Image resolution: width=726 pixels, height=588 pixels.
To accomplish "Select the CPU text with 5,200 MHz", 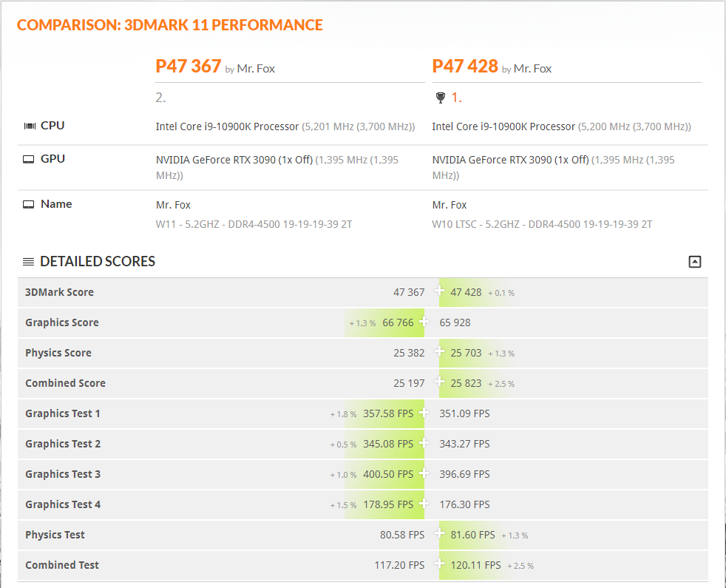I will coord(562,126).
